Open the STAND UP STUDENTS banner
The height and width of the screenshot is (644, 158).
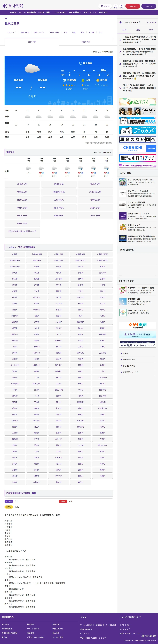tap(138, 111)
